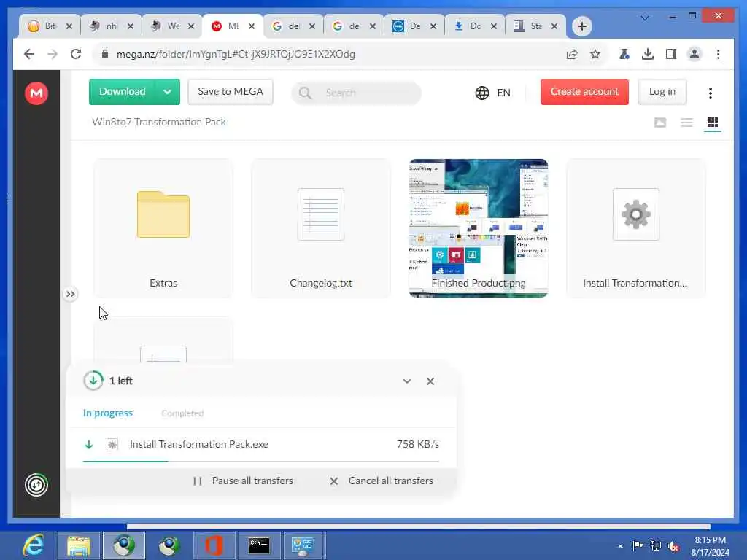Go forward in browser

click(x=53, y=54)
